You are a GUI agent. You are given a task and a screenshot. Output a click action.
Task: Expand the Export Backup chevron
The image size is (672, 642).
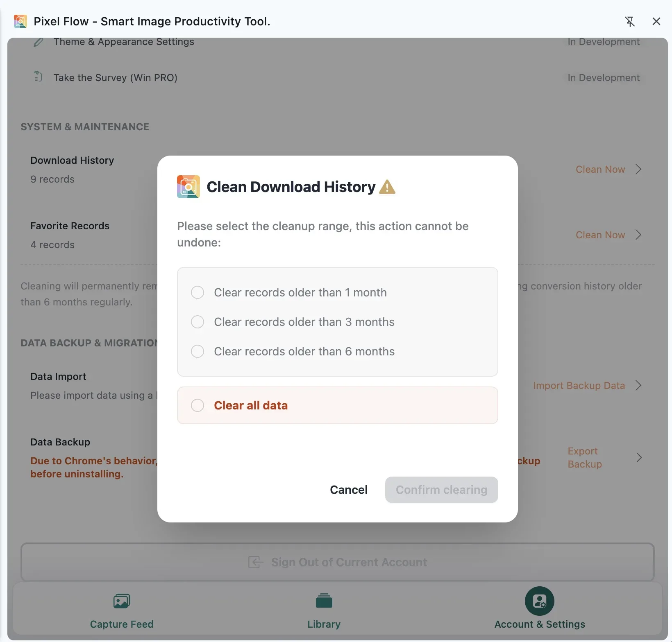[639, 457]
